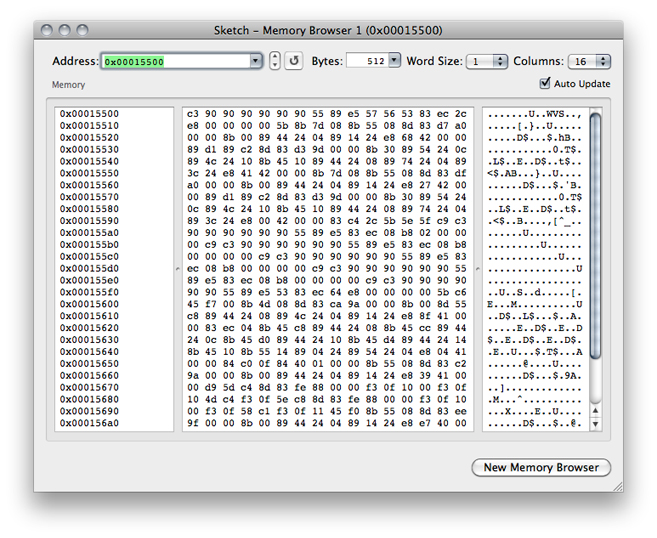Select address row 0x00015550
657x538 pixels.
tap(89, 173)
